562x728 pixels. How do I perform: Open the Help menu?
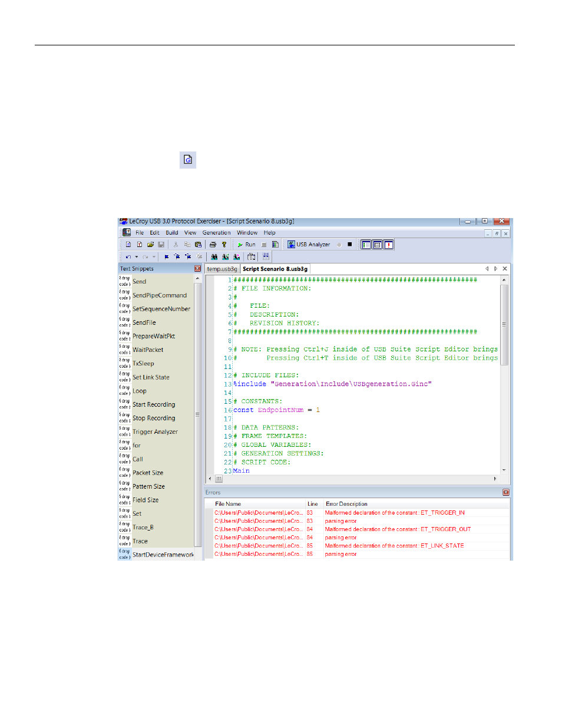click(269, 233)
